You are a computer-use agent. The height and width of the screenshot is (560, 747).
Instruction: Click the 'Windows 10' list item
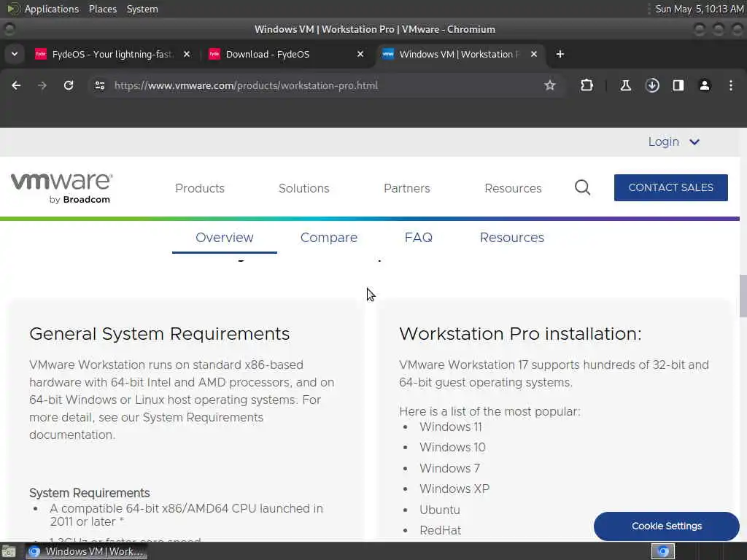pos(452,447)
